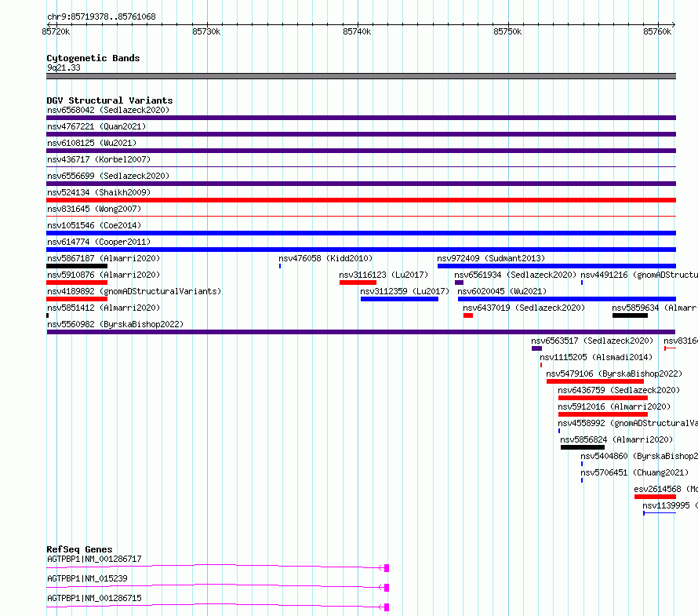Select the nsv3116123 (Lu2017) label
The height and width of the screenshot is (616, 698).
click(384, 275)
